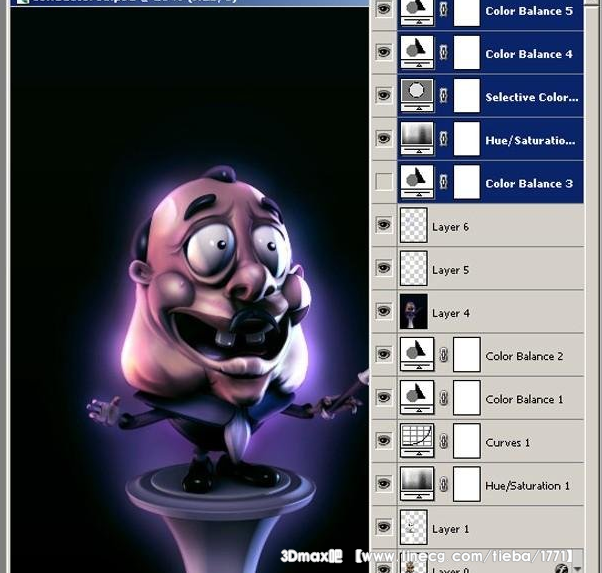Viewport: 602px width, 573px height.
Task: Hide the Color Balance 1 layer
Action: pos(384,397)
